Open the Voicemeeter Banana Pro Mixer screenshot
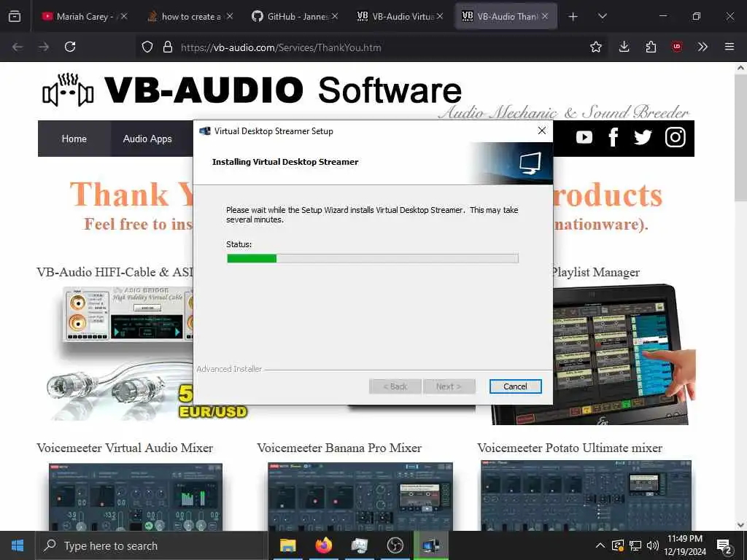 click(360, 497)
